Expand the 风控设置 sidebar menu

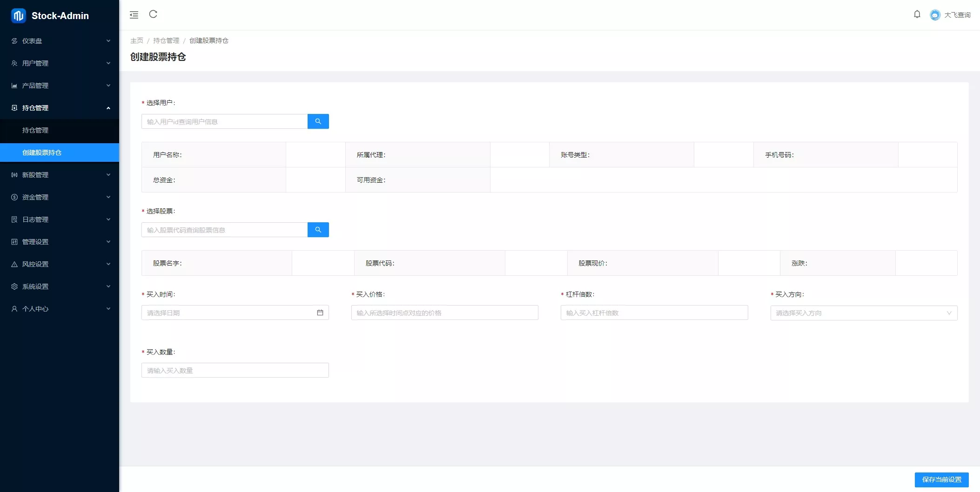tap(60, 264)
